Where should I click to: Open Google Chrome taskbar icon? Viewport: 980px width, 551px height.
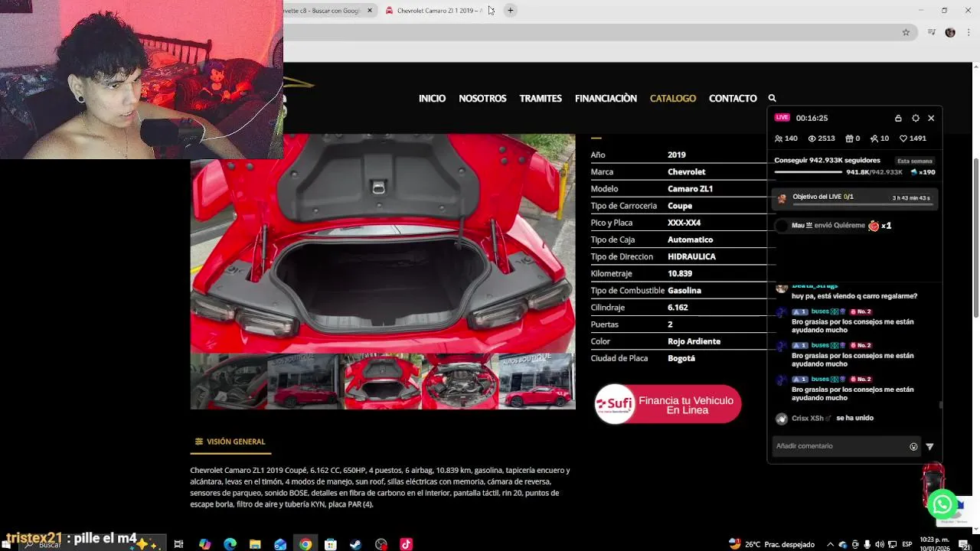[x=305, y=544]
